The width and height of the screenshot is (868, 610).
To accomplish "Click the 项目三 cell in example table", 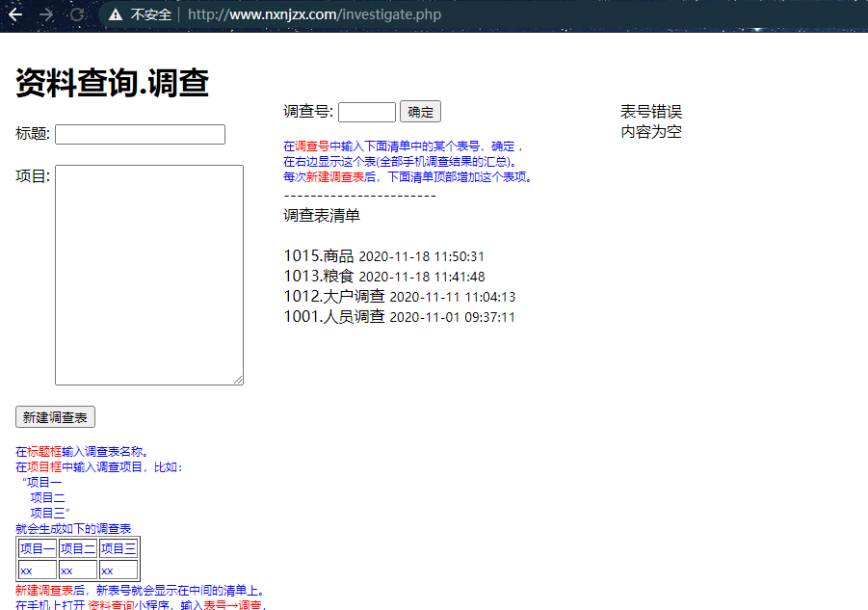I will pyautogui.click(x=118, y=548).
